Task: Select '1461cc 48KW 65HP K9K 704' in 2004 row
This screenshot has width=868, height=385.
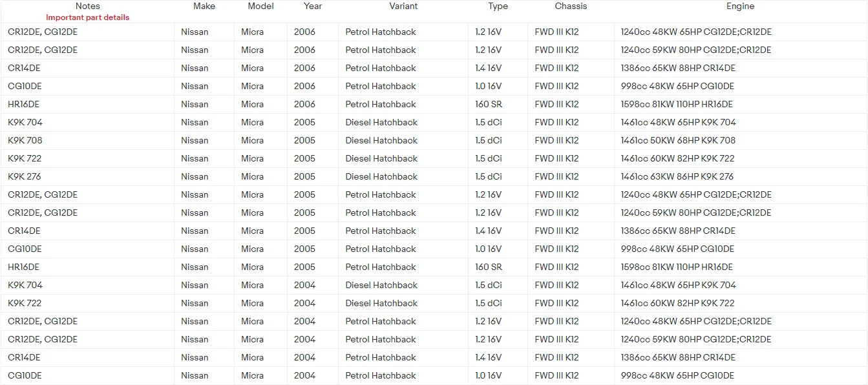Action: (678, 285)
